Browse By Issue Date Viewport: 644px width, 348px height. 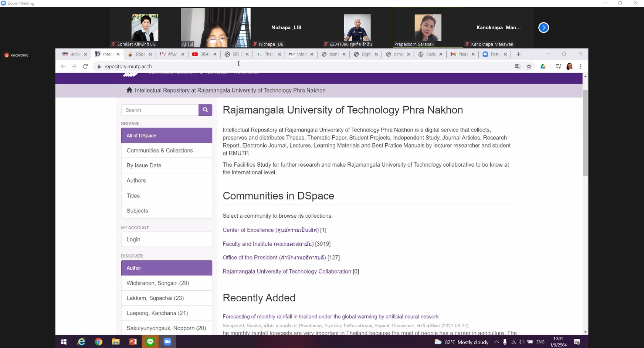tap(167, 165)
